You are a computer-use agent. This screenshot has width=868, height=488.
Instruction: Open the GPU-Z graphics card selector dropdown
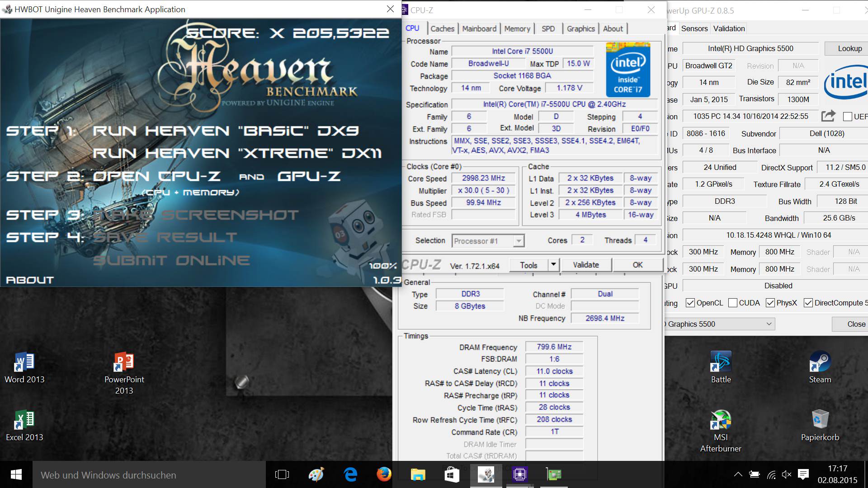[720, 324]
